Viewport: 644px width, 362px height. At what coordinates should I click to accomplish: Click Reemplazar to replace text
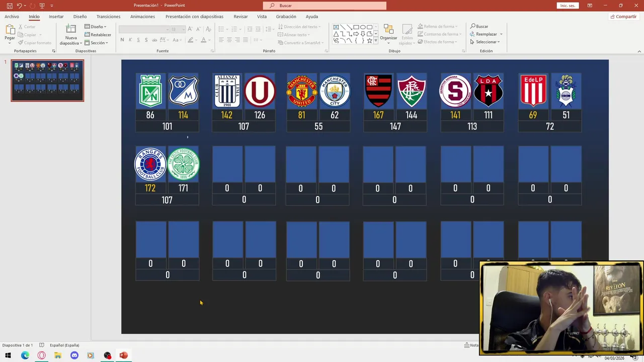tap(486, 34)
